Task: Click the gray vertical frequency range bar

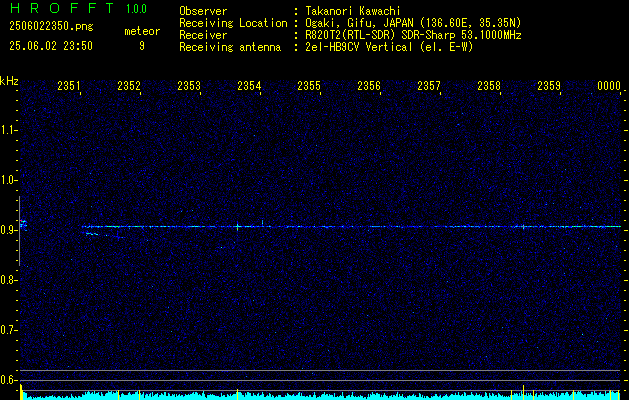Action: pyautogui.click(x=19, y=231)
